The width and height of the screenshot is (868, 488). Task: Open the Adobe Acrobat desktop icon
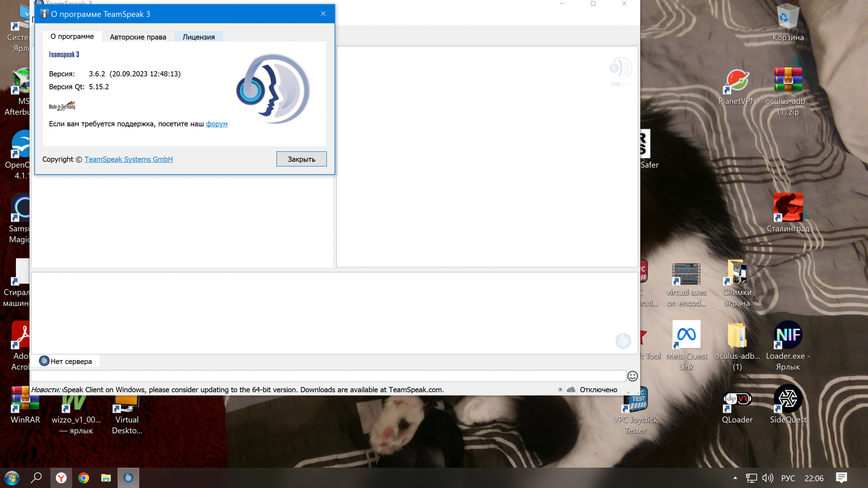(20, 346)
